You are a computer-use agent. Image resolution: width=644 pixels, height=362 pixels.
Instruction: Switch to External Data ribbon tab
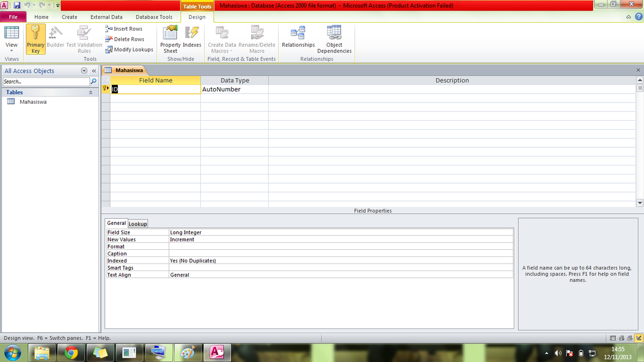coord(107,17)
